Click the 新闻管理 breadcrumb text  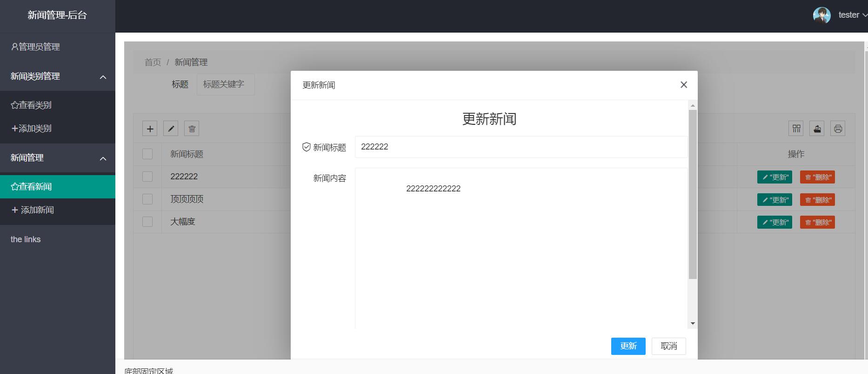tap(191, 62)
